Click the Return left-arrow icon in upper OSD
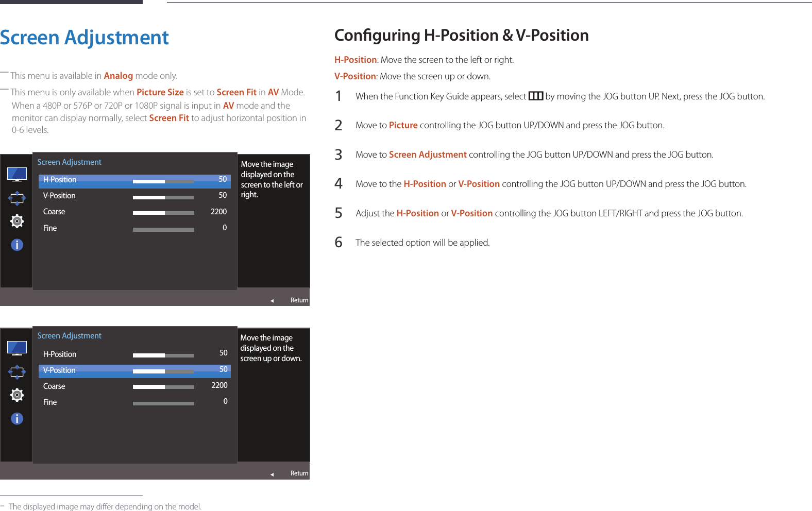 pos(272,301)
